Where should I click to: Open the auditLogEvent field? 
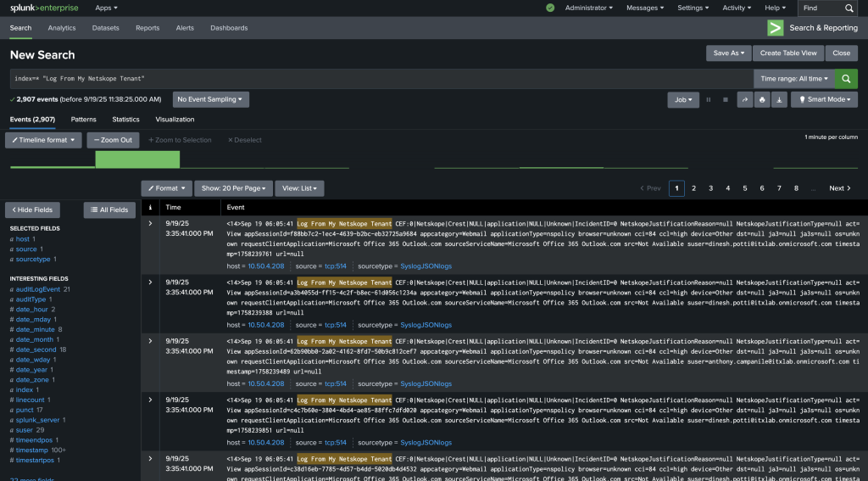(x=37, y=289)
